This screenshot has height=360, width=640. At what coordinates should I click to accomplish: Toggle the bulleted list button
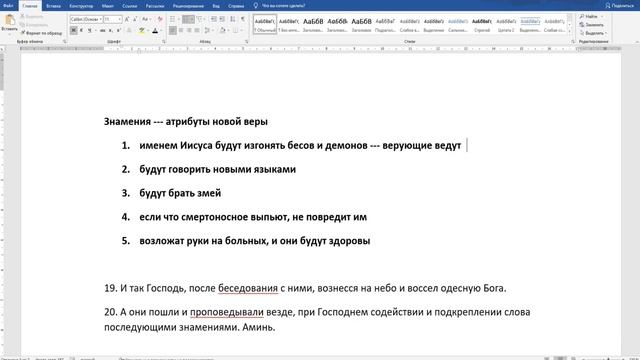click(172, 19)
